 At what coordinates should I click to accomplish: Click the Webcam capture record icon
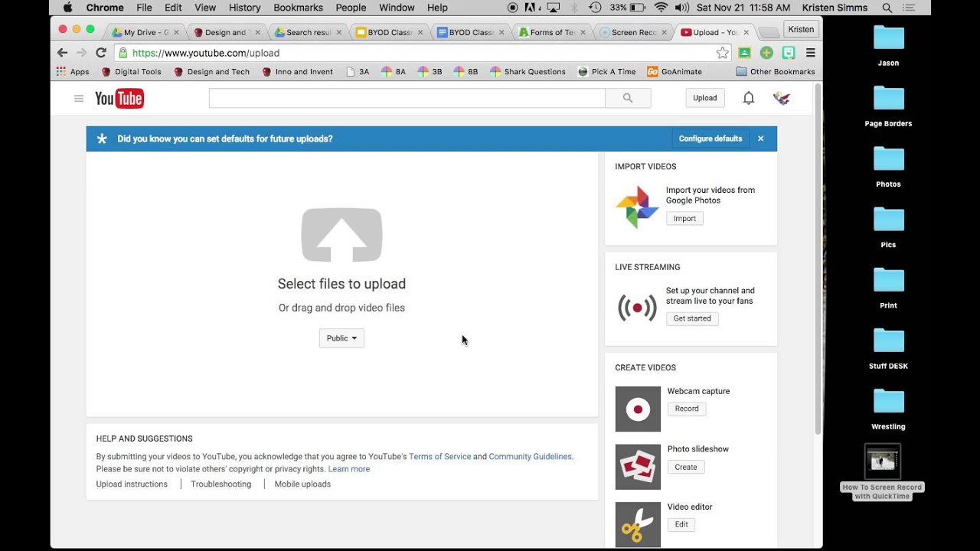pos(638,409)
